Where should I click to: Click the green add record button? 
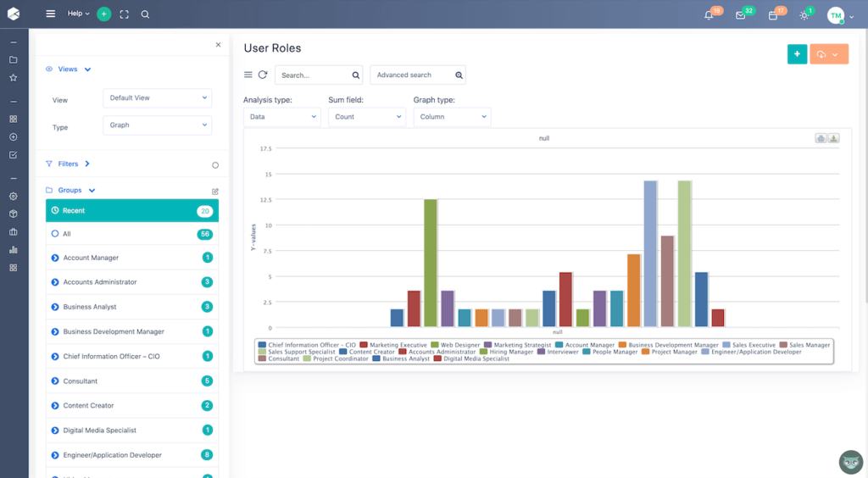coord(797,54)
